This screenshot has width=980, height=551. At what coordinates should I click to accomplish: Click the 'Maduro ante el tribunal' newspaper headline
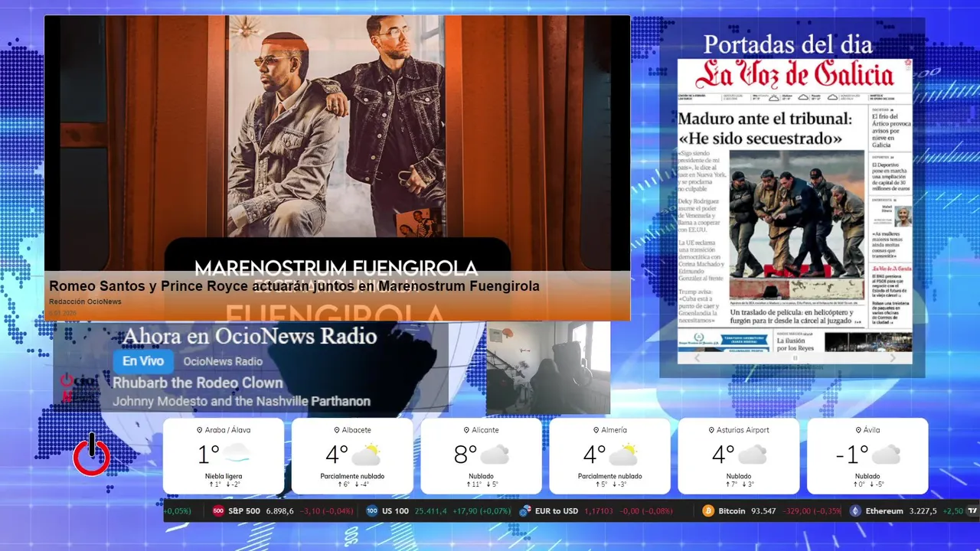click(x=764, y=129)
